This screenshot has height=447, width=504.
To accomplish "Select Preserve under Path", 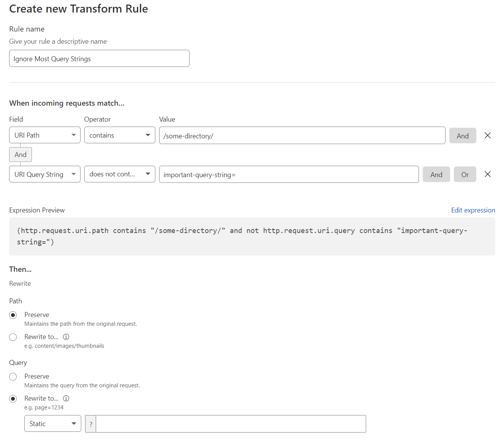I will pos(13,315).
